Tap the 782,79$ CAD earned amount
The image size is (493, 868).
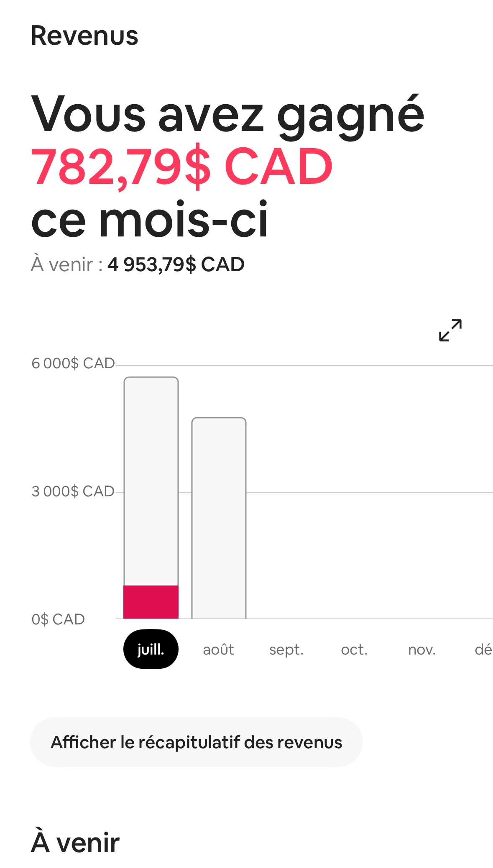click(181, 167)
